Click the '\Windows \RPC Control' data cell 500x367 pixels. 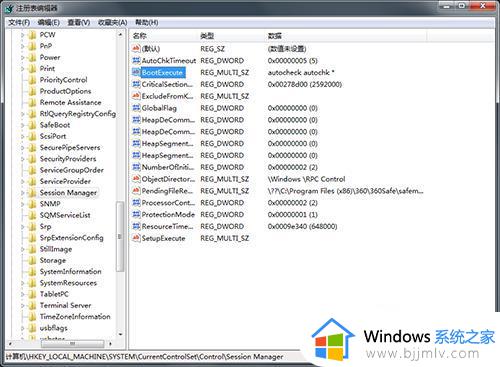point(306,179)
